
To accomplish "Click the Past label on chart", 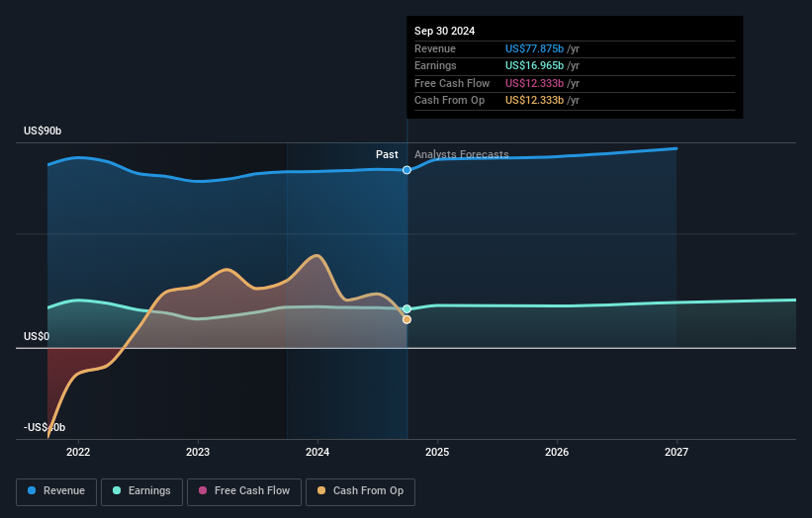I will click(x=387, y=155).
